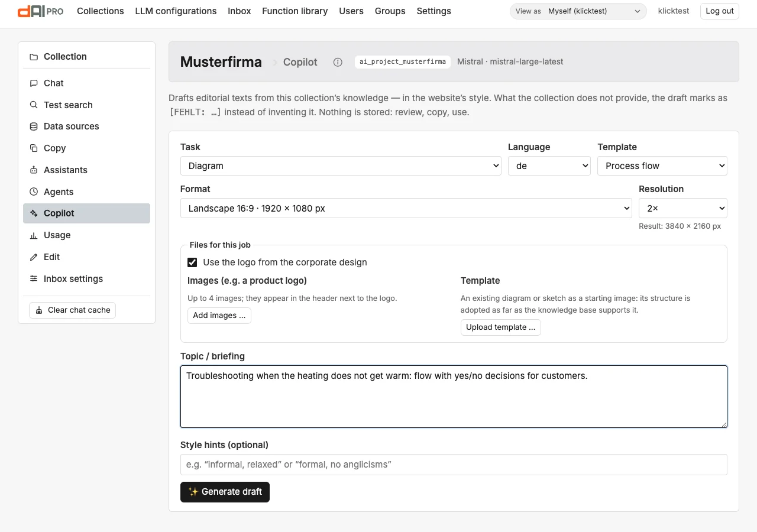Open the Template dropdown showing Process flow

tap(662, 166)
